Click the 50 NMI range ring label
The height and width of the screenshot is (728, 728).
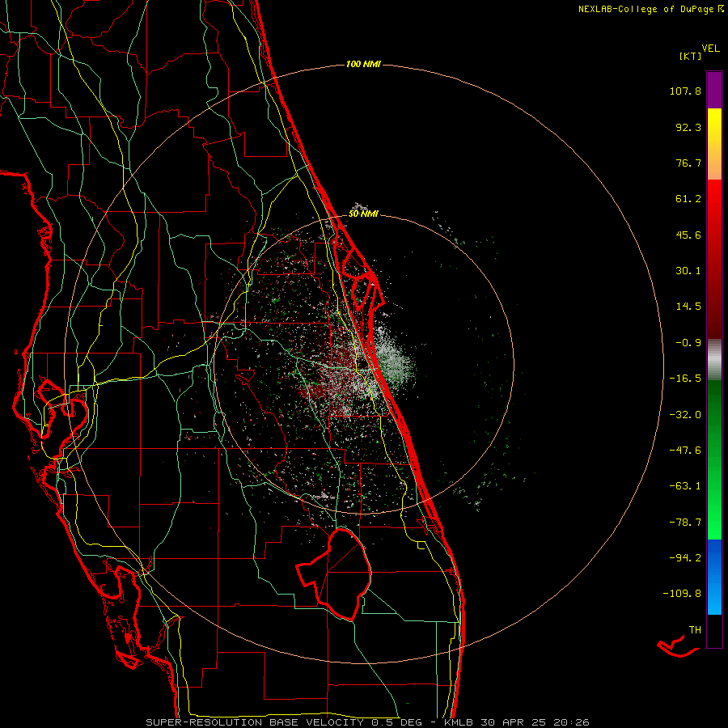click(363, 214)
